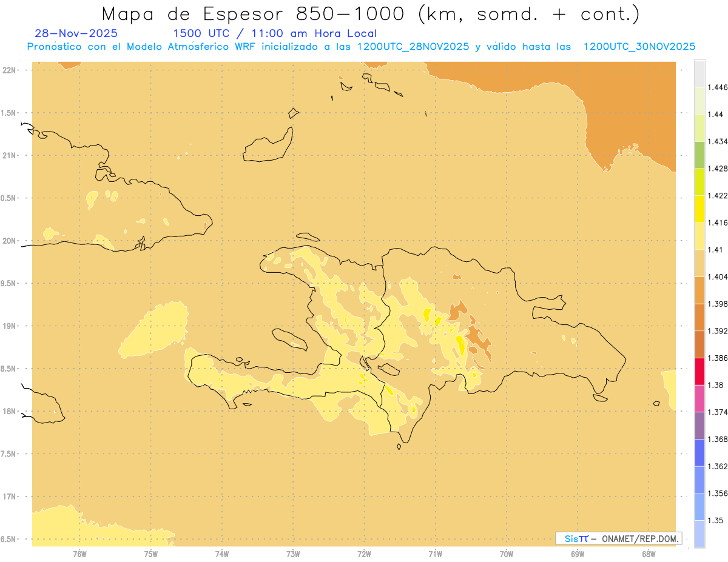The height and width of the screenshot is (562, 728).
Task: Click the '19N' latitude axis label
Action: tap(9, 326)
